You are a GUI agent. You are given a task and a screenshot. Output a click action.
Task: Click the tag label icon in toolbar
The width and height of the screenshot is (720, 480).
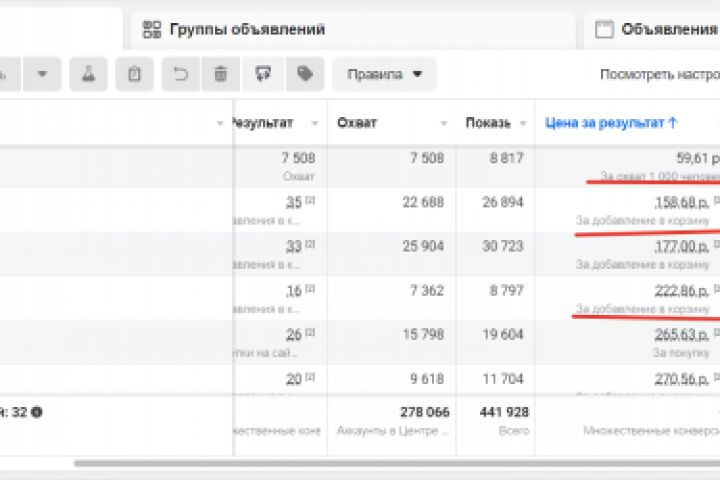coord(304,74)
